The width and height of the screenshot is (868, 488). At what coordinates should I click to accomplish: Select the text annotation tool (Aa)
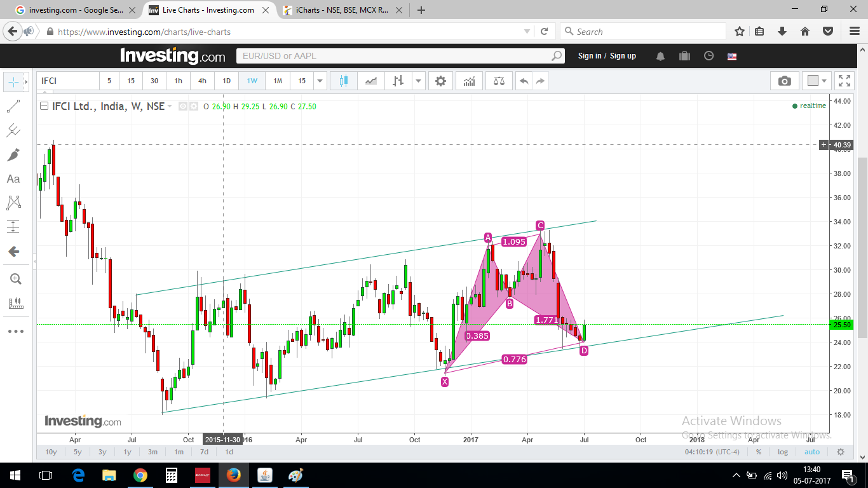(13, 179)
